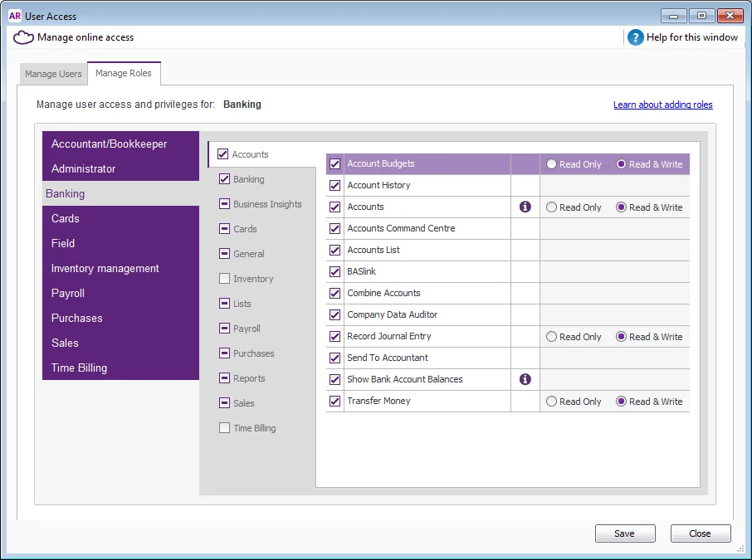
Task: Open Help for this window
Action: pos(691,37)
